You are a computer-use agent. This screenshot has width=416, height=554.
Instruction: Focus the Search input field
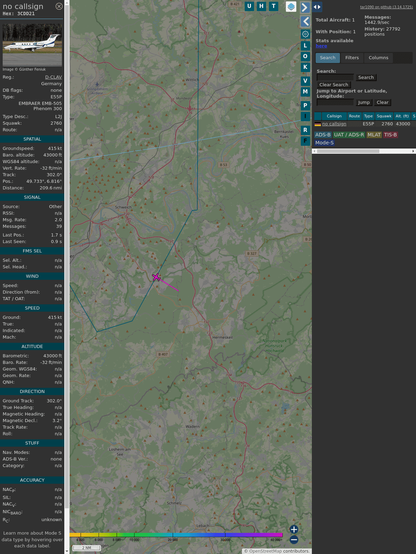(x=335, y=77)
